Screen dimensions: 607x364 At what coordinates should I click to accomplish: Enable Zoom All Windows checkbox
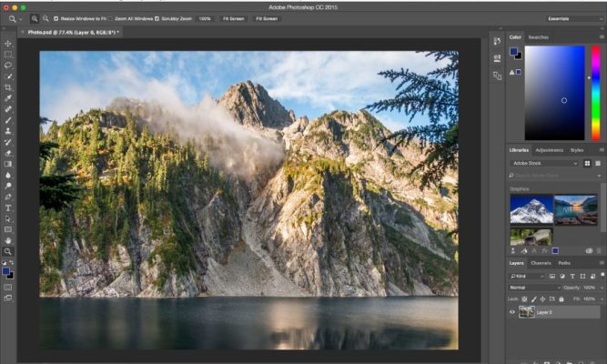pyautogui.click(x=112, y=18)
